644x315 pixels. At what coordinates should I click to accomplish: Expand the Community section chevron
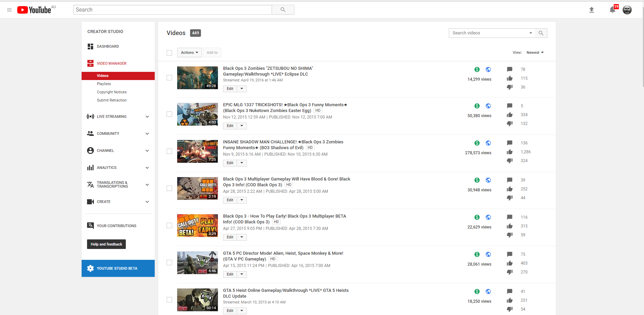tap(147, 133)
